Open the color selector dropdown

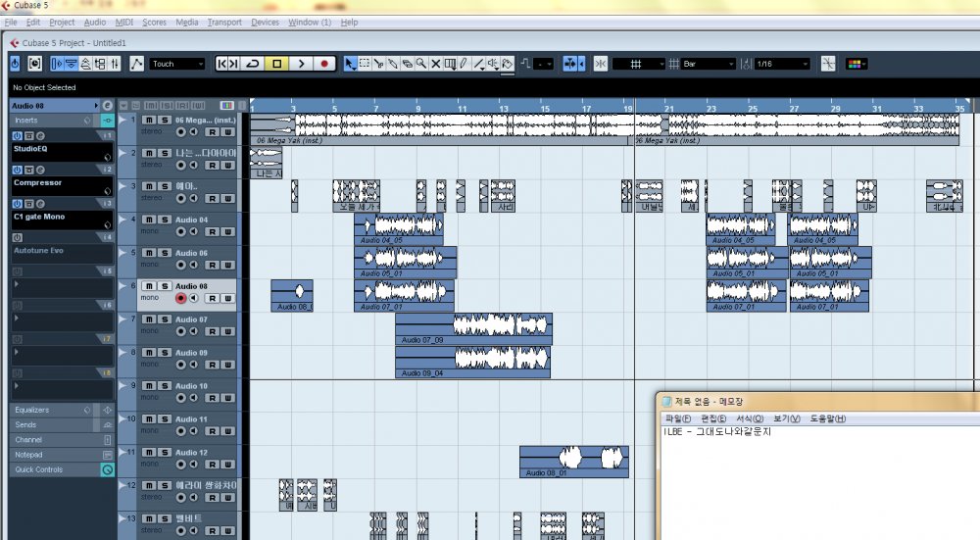coord(857,64)
